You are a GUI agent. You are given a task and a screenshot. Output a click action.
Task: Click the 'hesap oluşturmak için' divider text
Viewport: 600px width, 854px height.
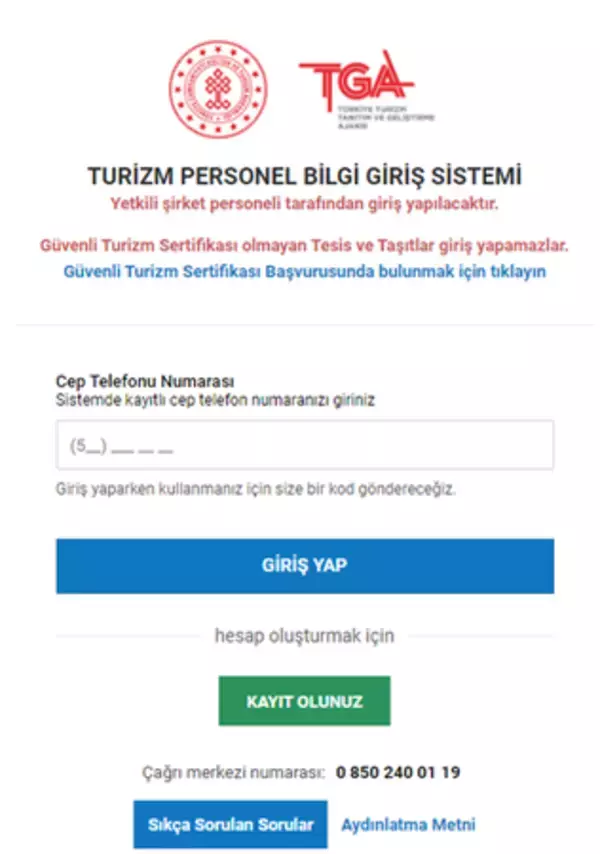click(304, 636)
